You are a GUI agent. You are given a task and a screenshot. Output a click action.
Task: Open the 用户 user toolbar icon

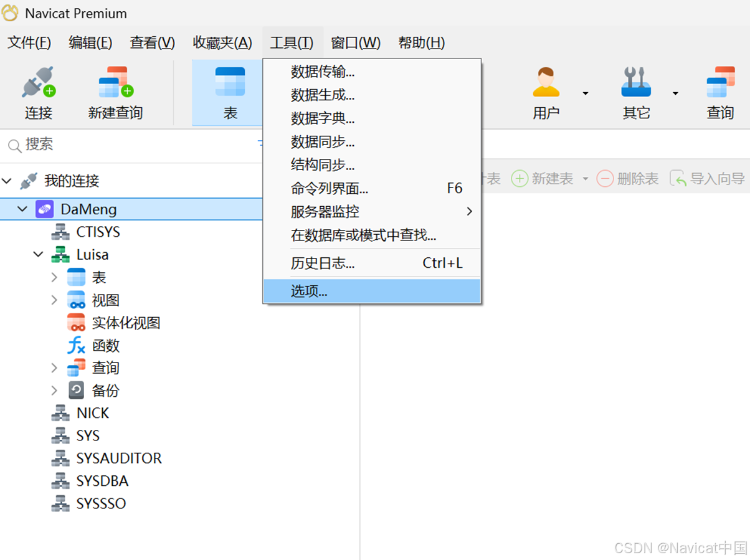[546, 82]
